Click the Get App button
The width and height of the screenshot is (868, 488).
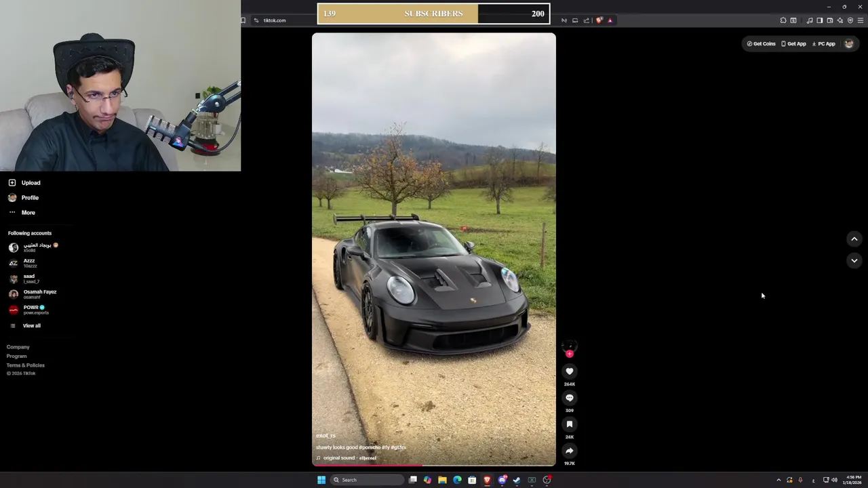pyautogui.click(x=793, y=44)
